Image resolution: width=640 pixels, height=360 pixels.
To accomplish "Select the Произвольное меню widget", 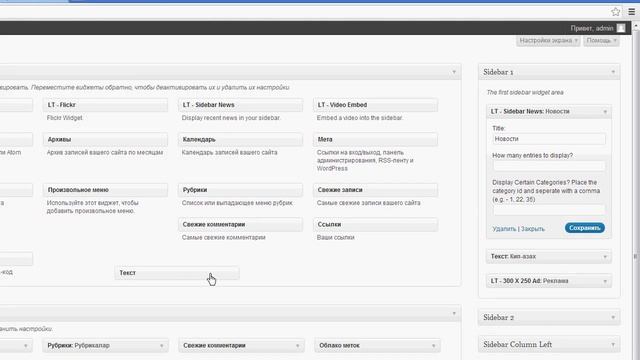I will [x=105, y=190].
